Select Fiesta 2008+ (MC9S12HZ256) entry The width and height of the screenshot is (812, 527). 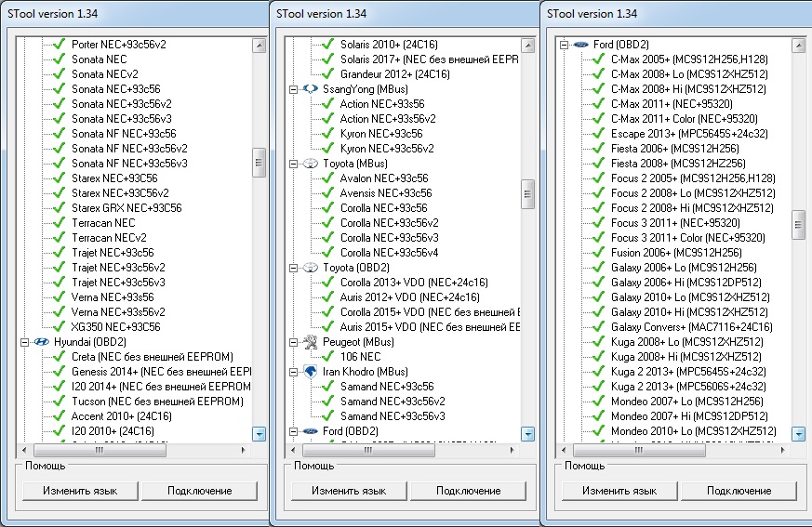tap(678, 164)
